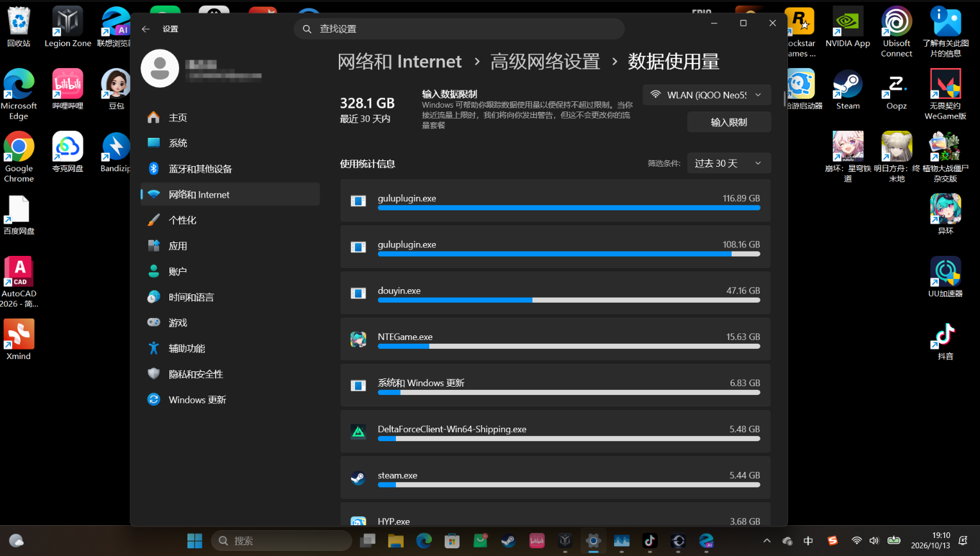The height and width of the screenshot is (556, 980).
Task: Select the Steam desktop shortcut icon
Action: pos(848,90)
